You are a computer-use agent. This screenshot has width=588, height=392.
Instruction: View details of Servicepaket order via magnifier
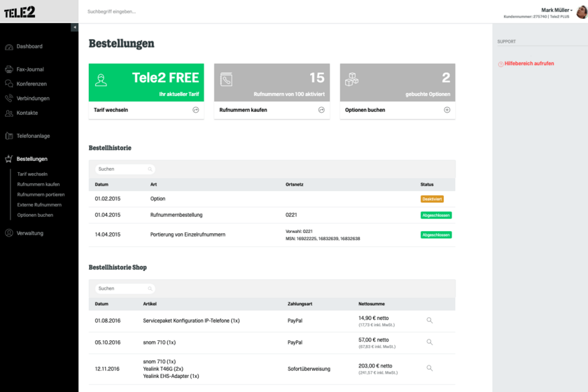(x=429, y=321)
